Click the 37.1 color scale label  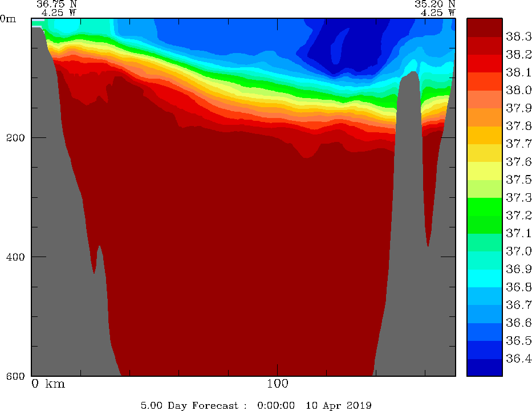519,234
